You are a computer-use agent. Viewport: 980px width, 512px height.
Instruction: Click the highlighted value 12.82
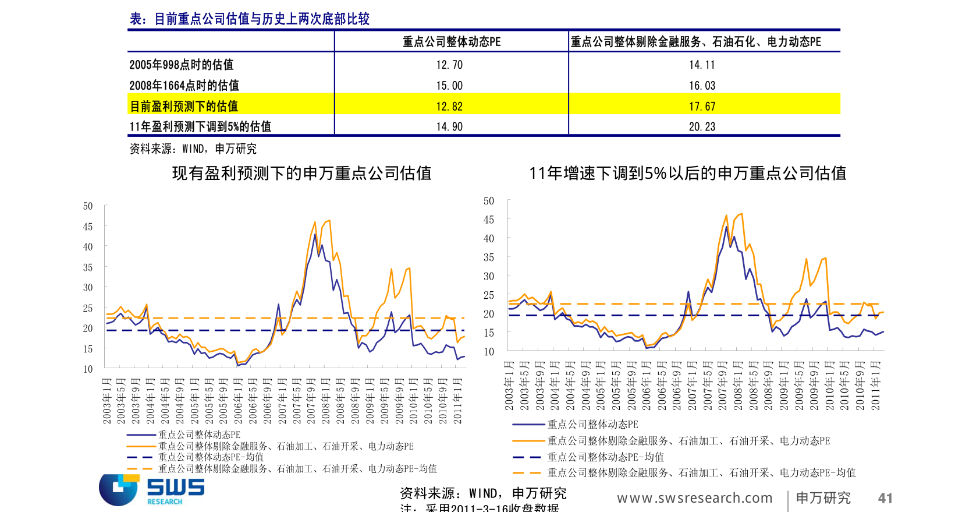click(450, 107)
